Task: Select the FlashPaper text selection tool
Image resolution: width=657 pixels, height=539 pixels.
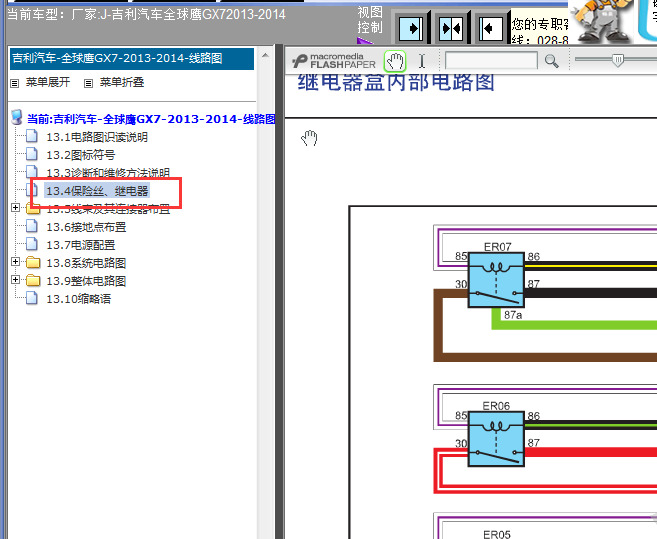Action: 422,61
